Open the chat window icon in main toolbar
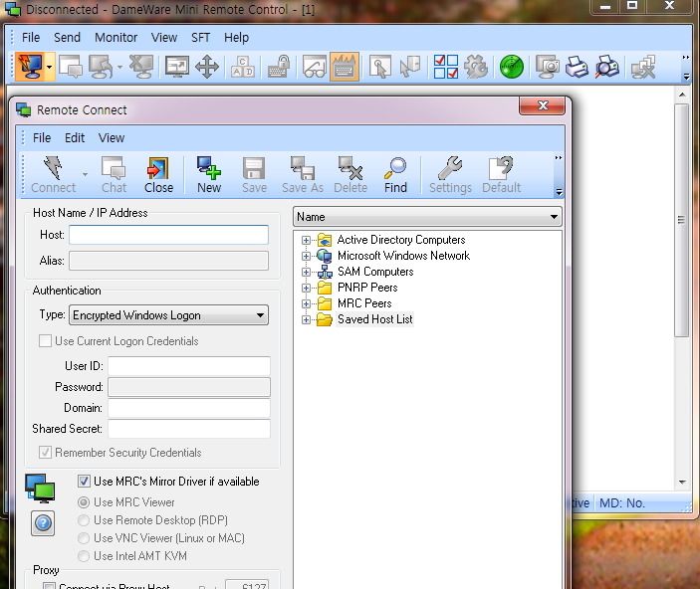This screenshot has width=700, height=589. pyautogui.click(x=71, y=67)
